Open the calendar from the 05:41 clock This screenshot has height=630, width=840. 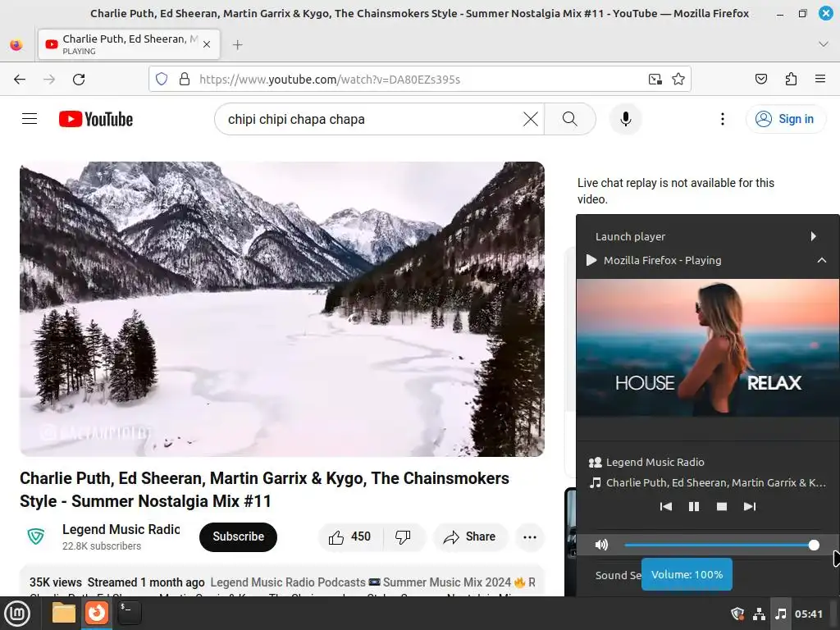pos(808,614)
